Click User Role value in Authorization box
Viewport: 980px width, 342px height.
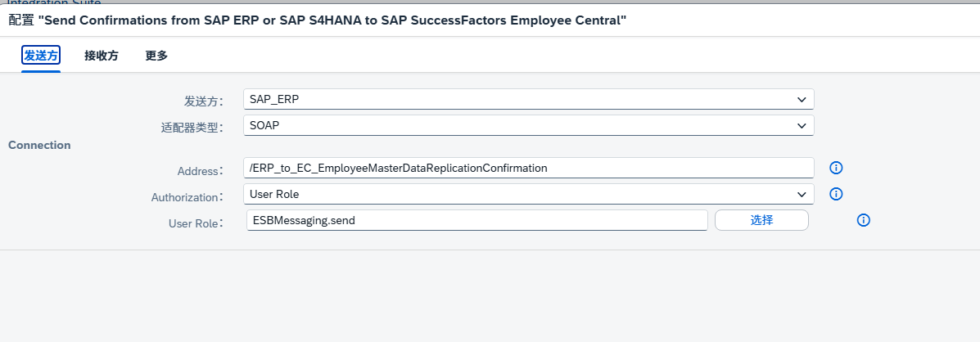[x=274, y=194]
